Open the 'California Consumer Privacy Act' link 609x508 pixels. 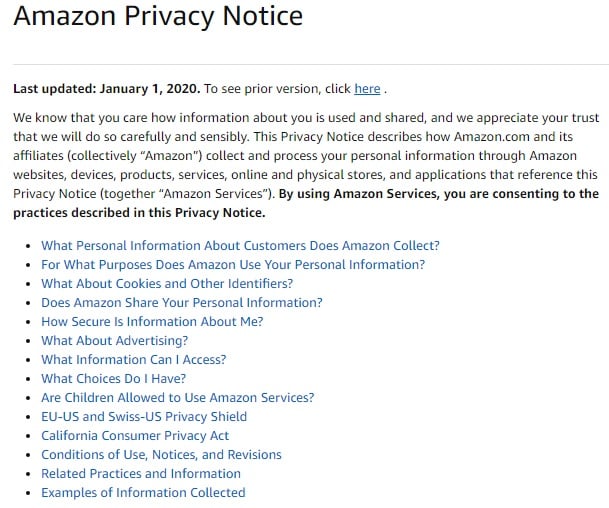[x=135, y=436]
